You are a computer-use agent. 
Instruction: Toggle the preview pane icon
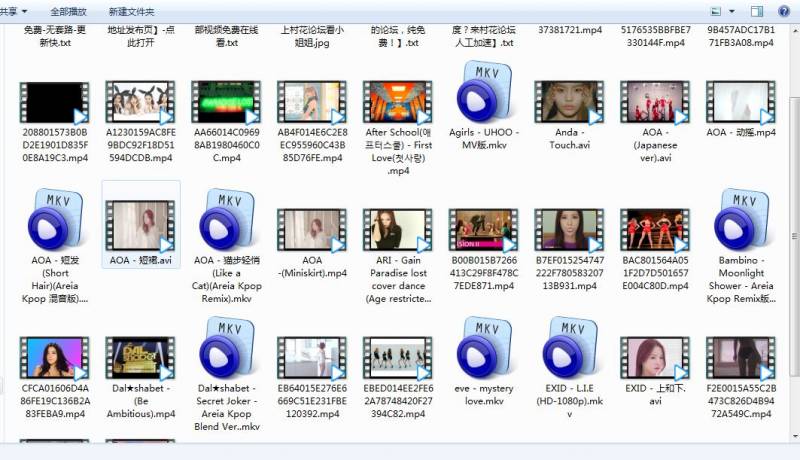pos(757,11)
